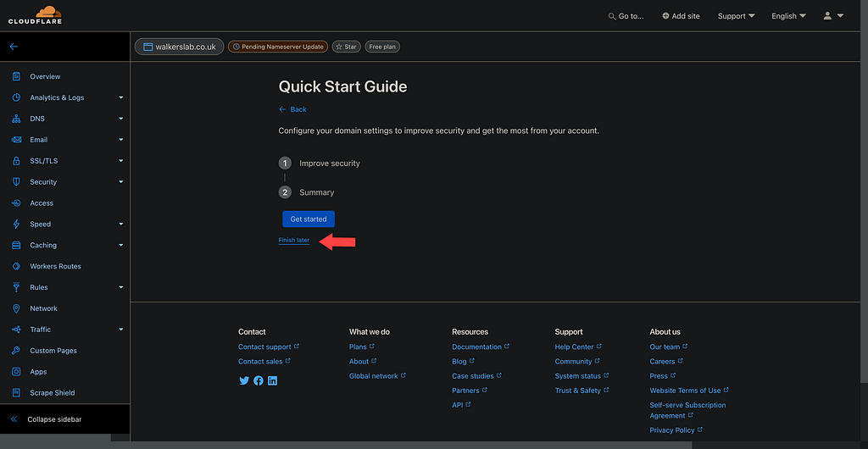Screen dimensions: 868x449
Task: Click the Workers Routes icon
Action: pos(16,266)
